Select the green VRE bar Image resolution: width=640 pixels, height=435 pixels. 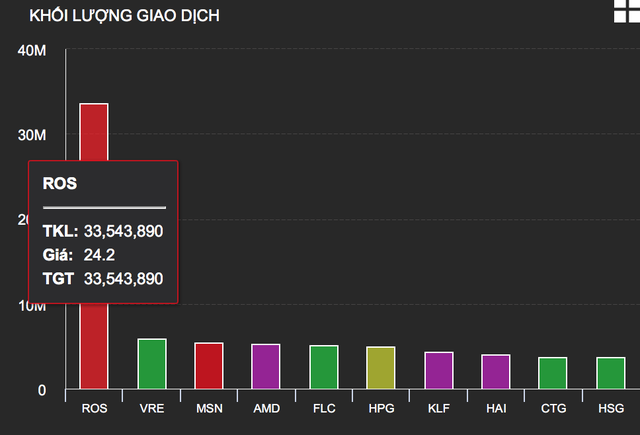pyautogui.click(x=152, y=364)
